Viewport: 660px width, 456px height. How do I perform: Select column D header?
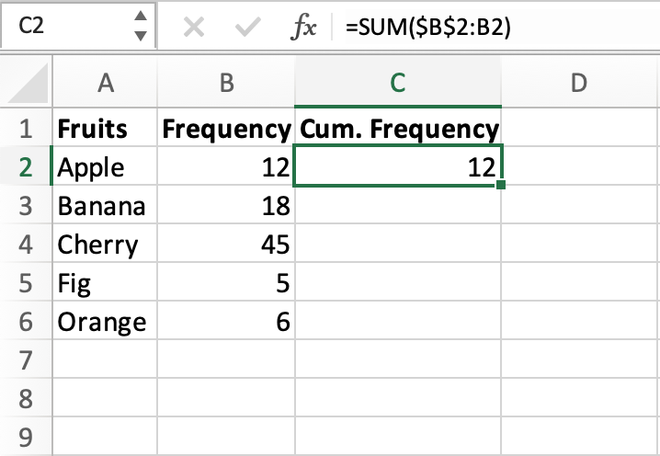coord(577,84)
